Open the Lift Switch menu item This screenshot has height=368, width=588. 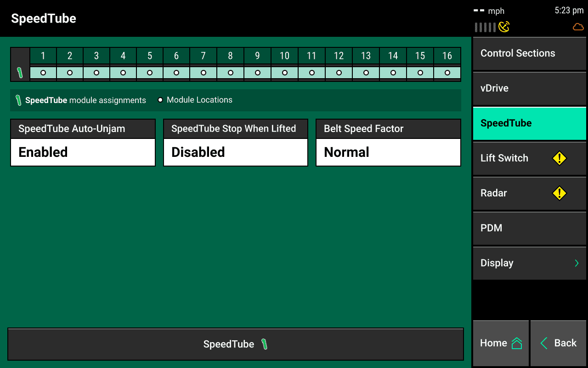(530, 158)
